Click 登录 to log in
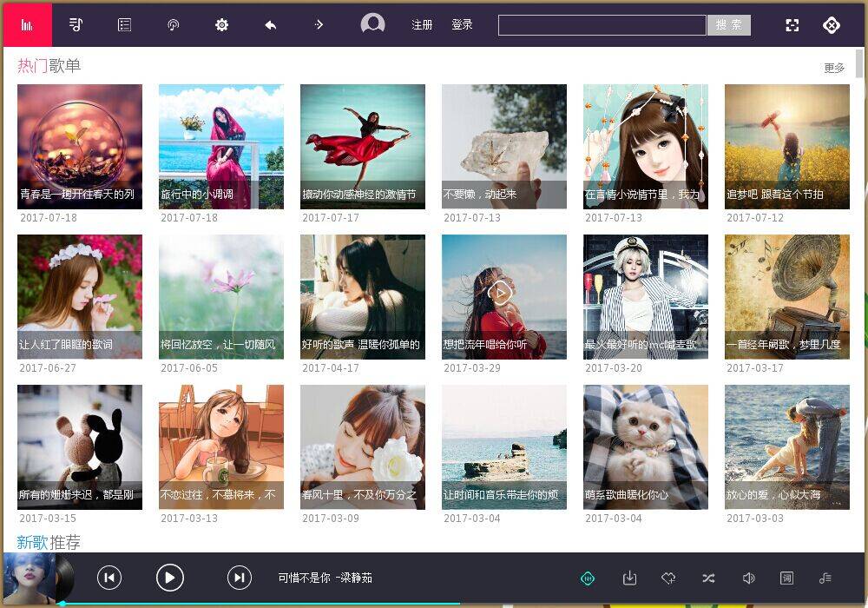Screen dimensions: 868x608 click(462, 24)
